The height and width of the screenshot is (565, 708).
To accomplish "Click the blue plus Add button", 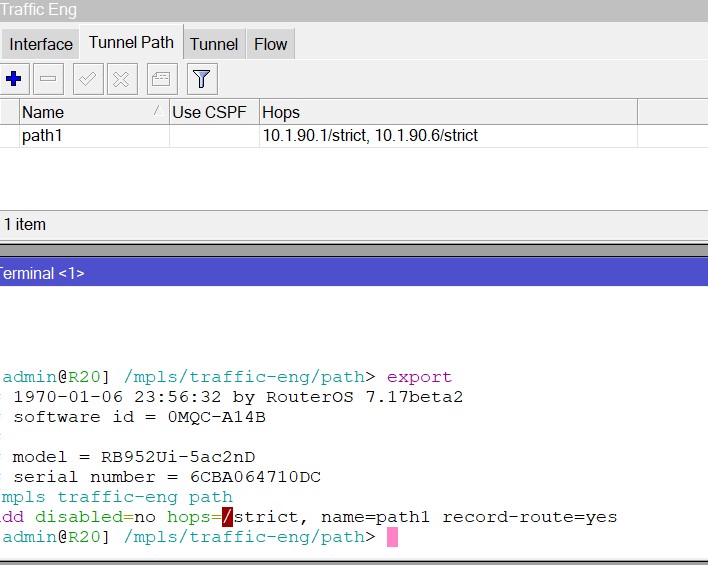I will click(14, 79).
